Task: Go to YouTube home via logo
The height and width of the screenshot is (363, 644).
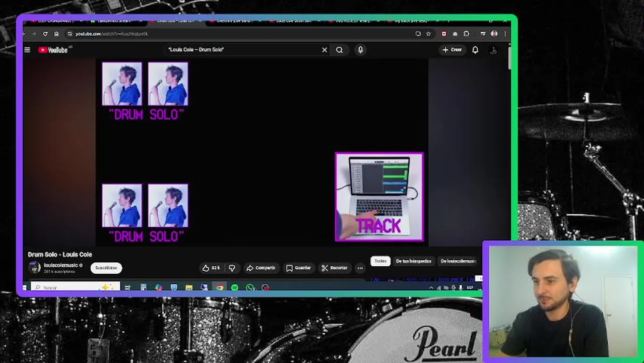Action: [x=53, y=50]
